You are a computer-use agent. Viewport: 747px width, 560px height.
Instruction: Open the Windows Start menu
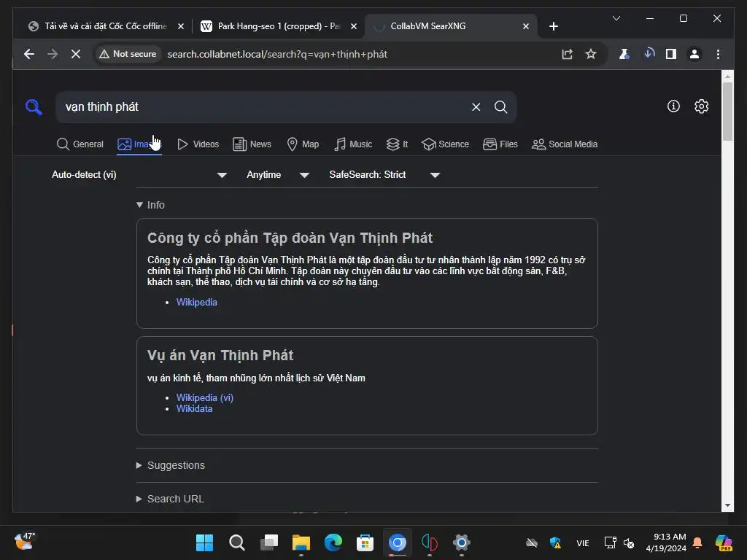(205, 542)
